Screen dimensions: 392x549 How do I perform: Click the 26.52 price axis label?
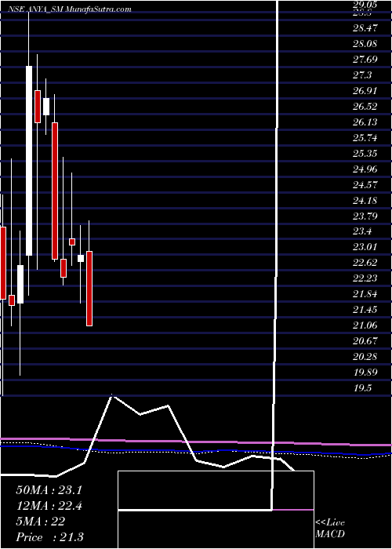coord(365,107)
